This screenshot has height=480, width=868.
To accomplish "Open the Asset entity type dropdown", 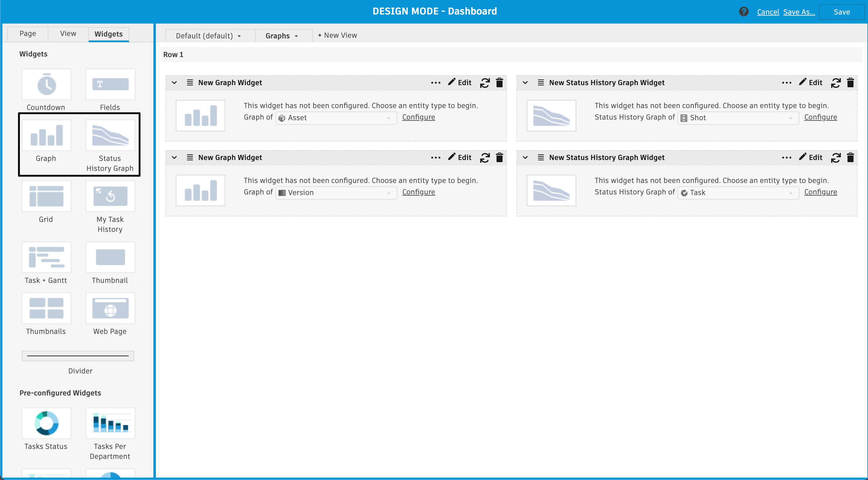I will (x=336, y=118).
